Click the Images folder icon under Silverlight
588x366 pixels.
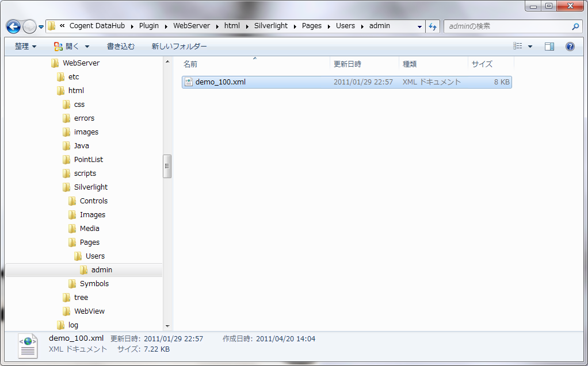[72, 215]
